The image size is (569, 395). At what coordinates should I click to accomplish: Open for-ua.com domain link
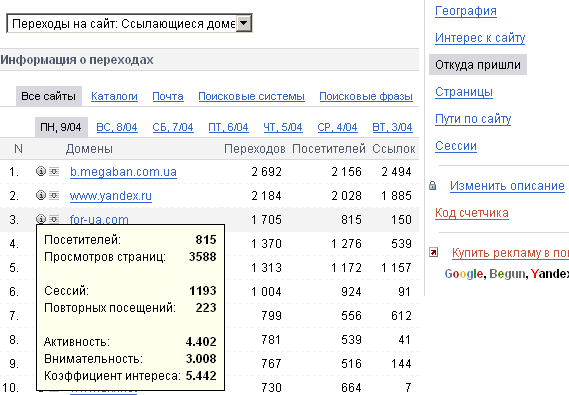coord(99,219)
